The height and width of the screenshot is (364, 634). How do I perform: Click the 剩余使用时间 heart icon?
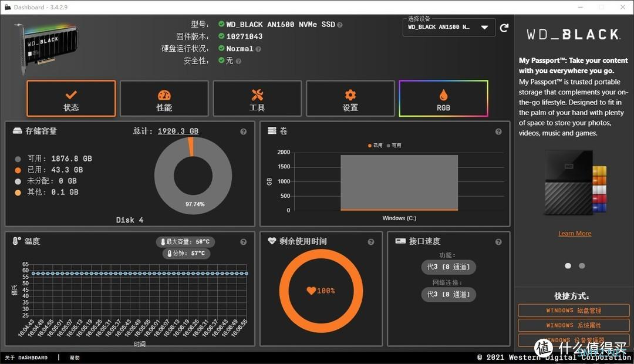[x=272, y=241]
